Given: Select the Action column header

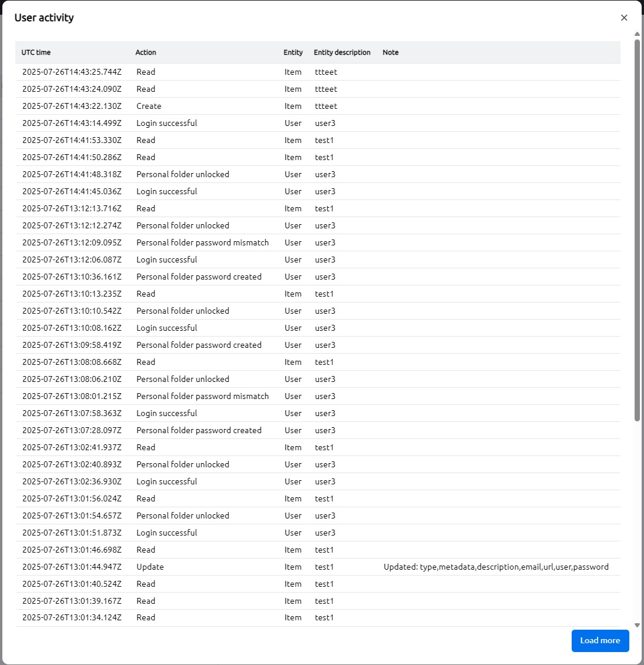Looking at the screenshot, I should click(146, 52).
